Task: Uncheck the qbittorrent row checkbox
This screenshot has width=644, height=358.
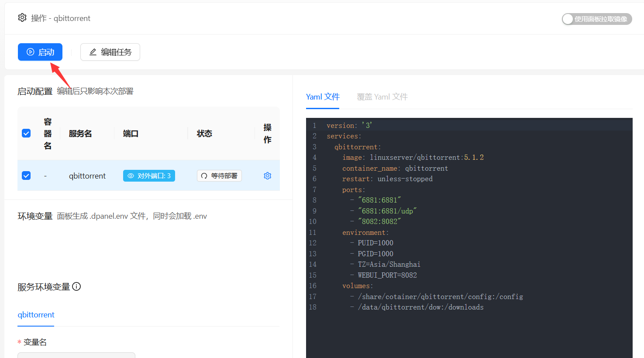Action: 26,176
